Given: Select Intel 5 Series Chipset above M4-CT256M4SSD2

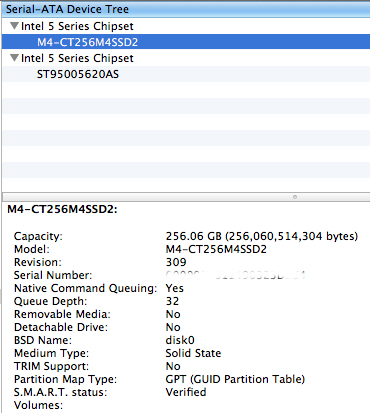Looking at the screenshot, I should click(77, 26).
